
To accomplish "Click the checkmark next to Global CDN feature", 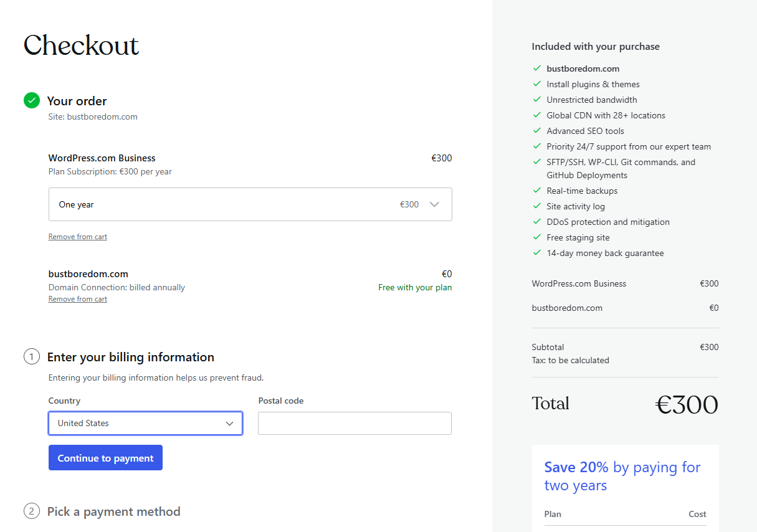I will 536,115.
